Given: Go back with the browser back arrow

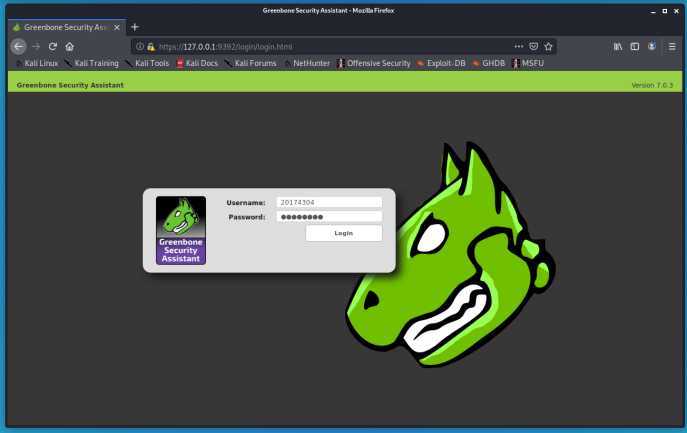Looking at the screenshot, I should click(18, 46).
